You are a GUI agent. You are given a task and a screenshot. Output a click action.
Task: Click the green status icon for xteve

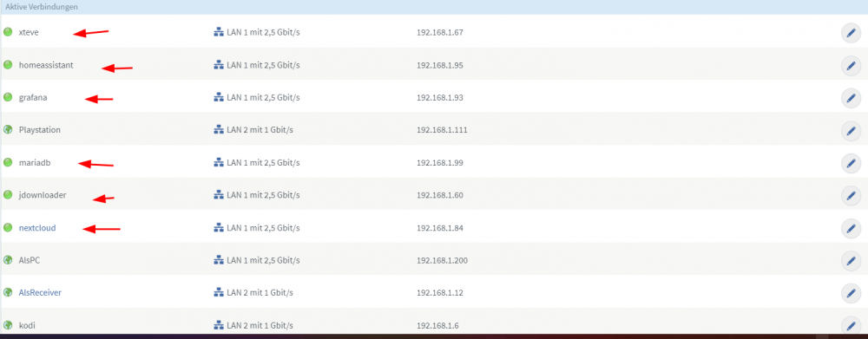[x=8, y=32]
